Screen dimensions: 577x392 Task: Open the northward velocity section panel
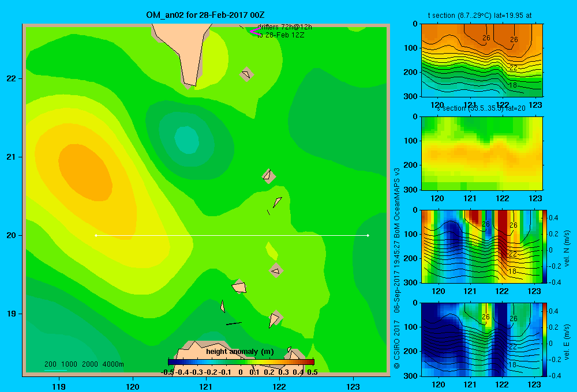[x=482, y=246]
